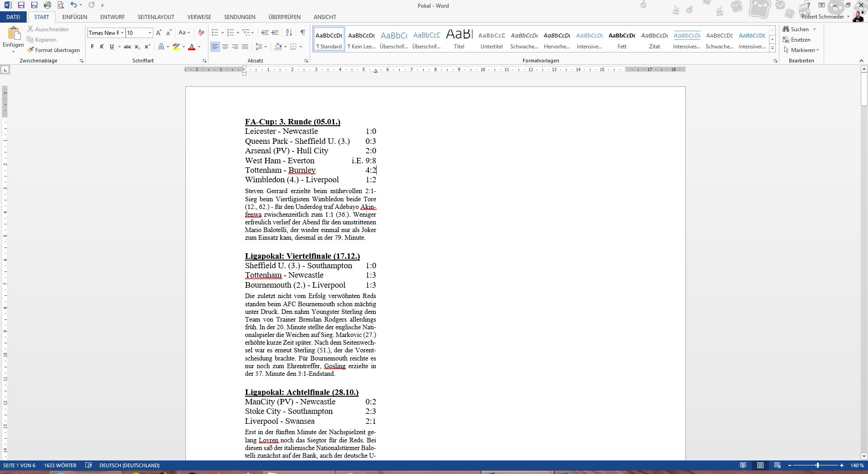The height and width of the screenshot is (474, 868).
Task: Click the Ausschneiden scissors command
Action: tap(48, 29)
